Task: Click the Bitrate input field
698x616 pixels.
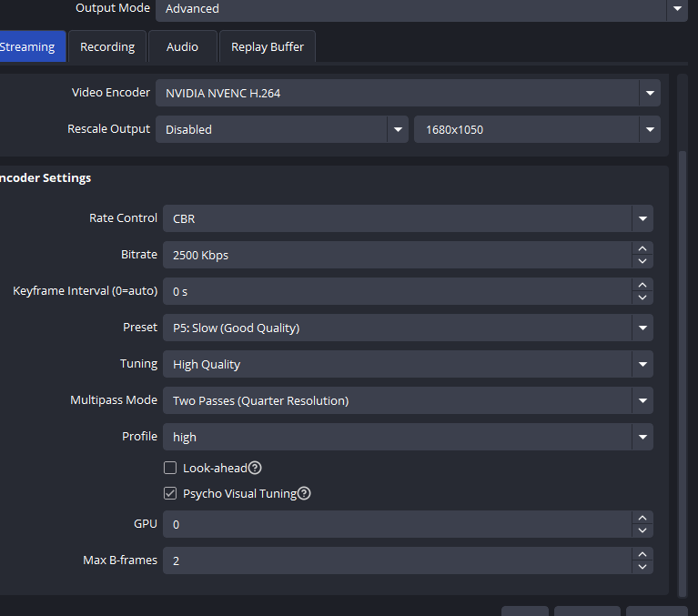Action: click(x=397, y=255)
